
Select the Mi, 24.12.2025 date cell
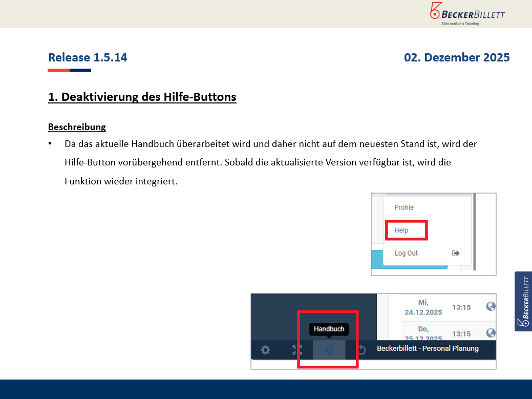click(x=423, y=307)
